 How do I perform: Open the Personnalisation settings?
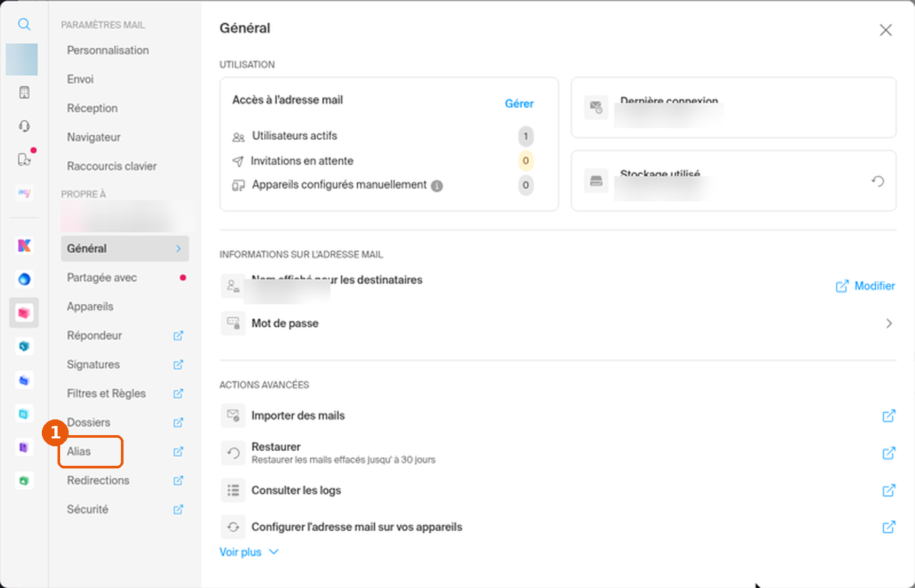[108, 50]
